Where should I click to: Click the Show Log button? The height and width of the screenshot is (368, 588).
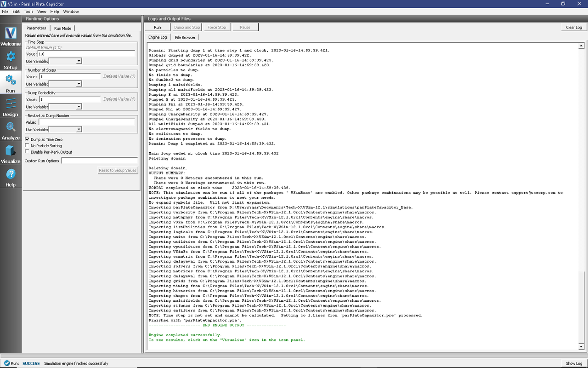click(x=574, y=363)
